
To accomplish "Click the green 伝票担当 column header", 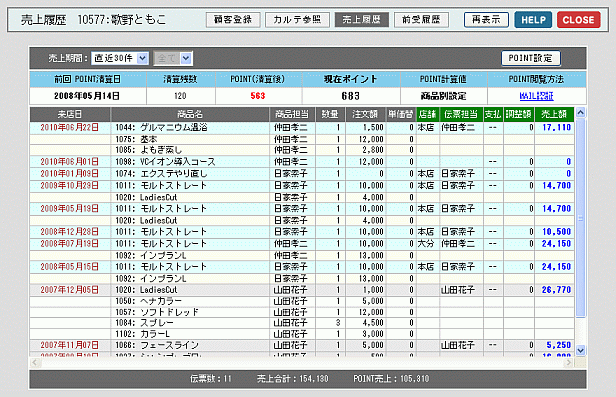I will pyautogui.click(x=461, y=114).
